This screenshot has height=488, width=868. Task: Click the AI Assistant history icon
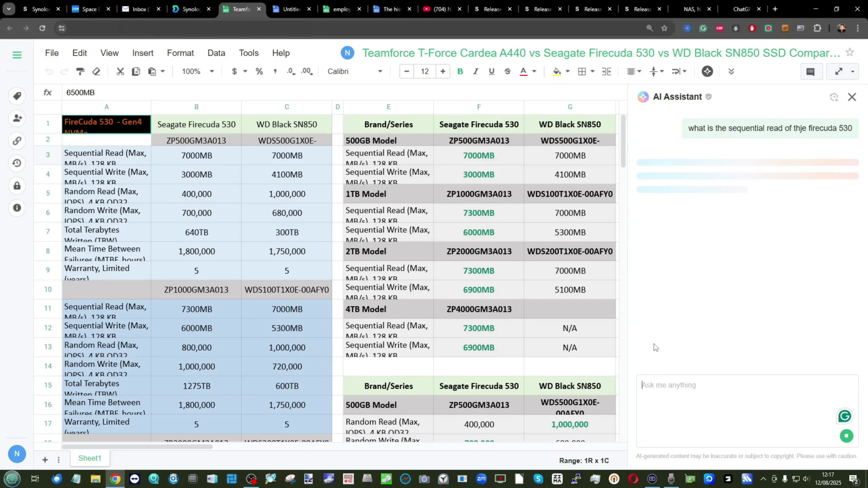pyautogui.click(x=834, y=97)
